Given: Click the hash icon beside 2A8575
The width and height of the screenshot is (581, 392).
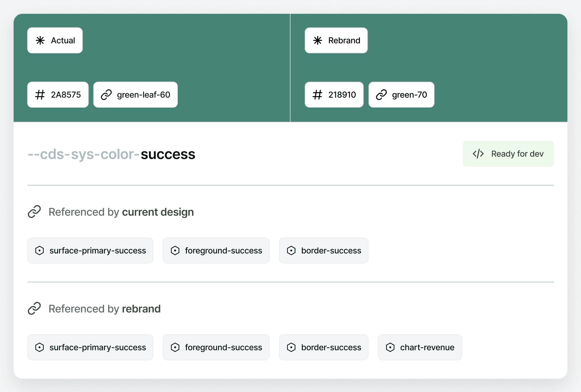Looking at the screenshot, I should tap(40, 95).
